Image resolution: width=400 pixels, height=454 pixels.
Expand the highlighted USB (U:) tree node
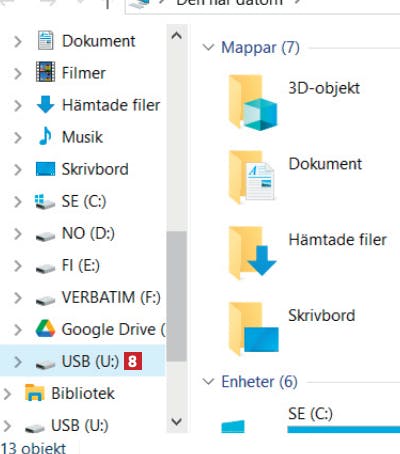pos(18,362)
